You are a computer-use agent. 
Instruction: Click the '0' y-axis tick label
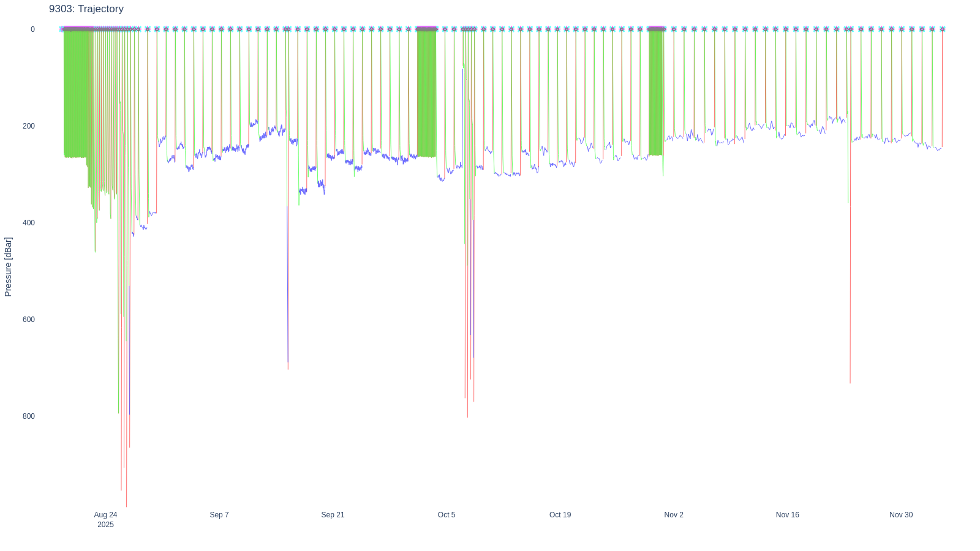(x=33, y=29)
